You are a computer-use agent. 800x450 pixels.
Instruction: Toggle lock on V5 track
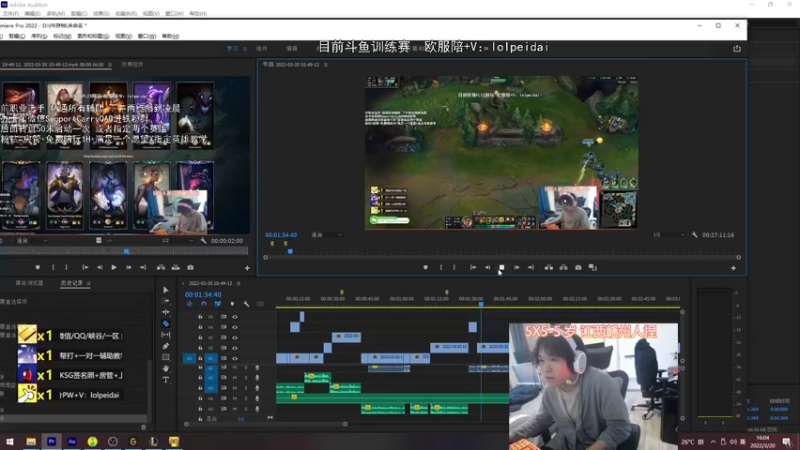pyautogui.click(x=200, y=317)
